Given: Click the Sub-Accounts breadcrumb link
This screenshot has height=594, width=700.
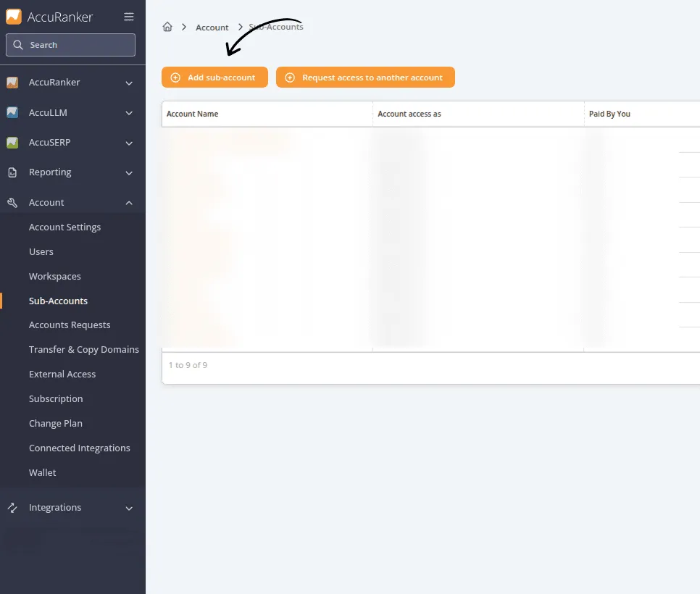Looking at the screenshot, I should [x=276, y=27].
